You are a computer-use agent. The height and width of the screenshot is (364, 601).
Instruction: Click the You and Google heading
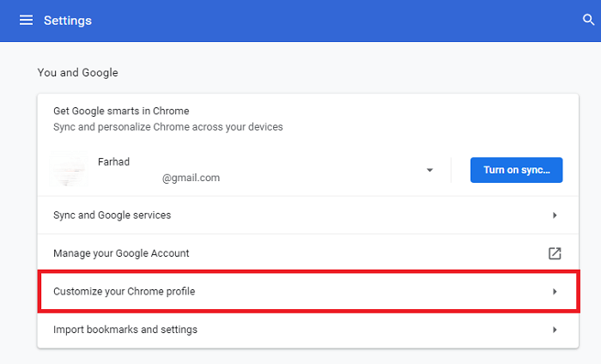77,73
